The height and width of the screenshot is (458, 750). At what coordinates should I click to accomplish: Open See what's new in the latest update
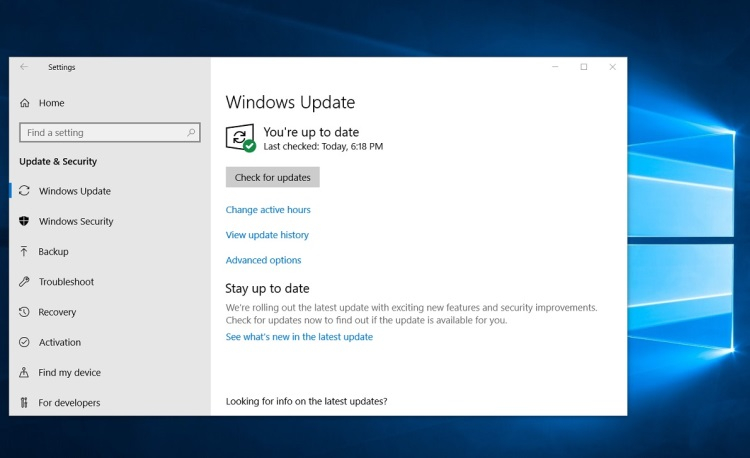click(299, 337)
